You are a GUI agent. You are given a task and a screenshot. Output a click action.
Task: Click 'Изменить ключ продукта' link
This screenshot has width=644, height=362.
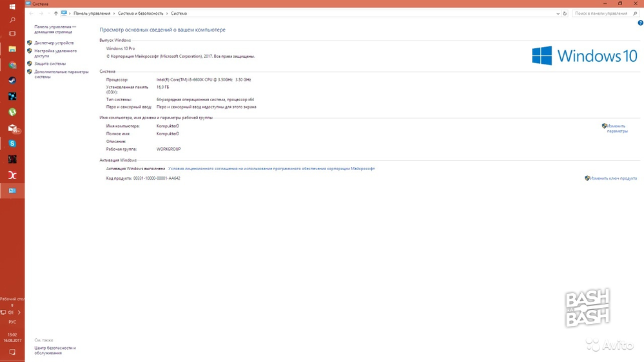point(613,178)
